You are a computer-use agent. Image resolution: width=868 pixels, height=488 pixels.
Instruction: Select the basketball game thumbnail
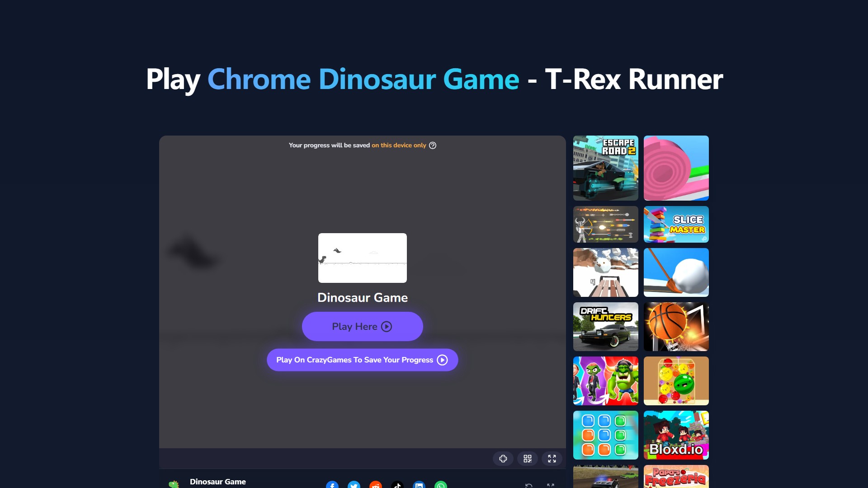pyautogui.click(x=676, y=327)
